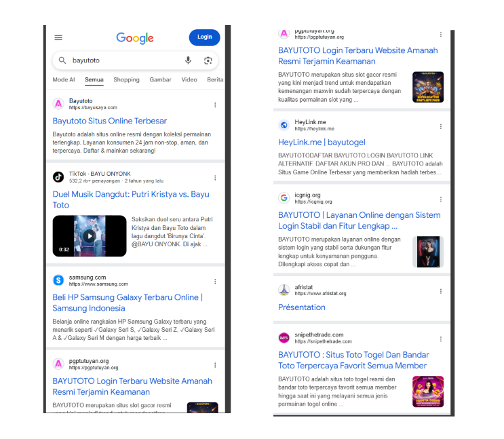Open Google Lens camera search icon
This screenshot has width=504, height=439.
(x=208, y=60)
